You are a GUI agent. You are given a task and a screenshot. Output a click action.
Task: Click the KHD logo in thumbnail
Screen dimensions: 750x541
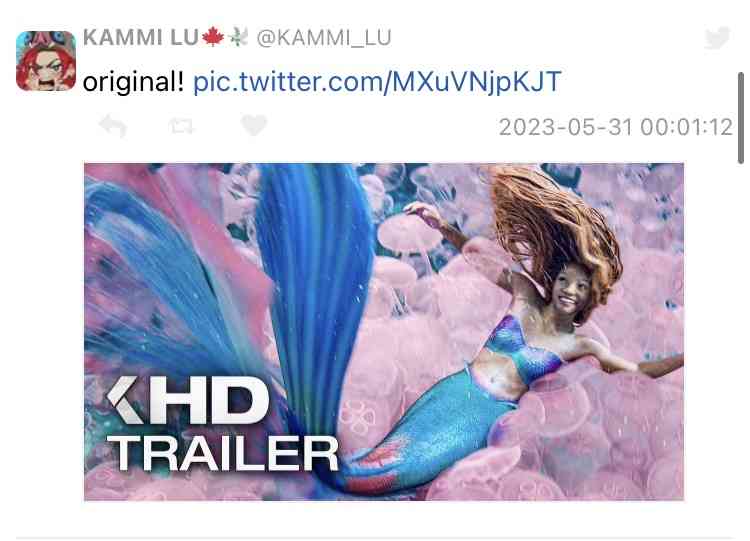tap(188, 400)
